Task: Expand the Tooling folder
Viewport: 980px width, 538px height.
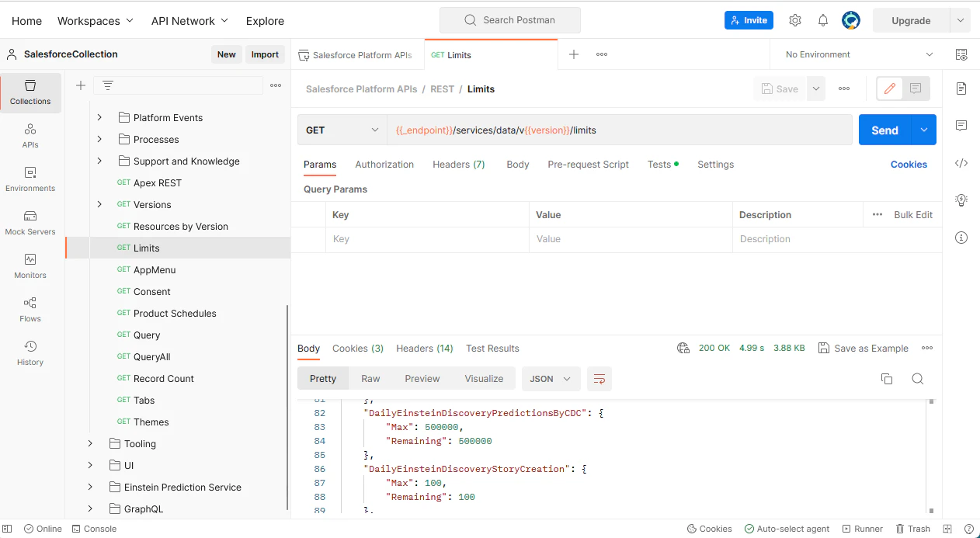Action: pos(90,444)
